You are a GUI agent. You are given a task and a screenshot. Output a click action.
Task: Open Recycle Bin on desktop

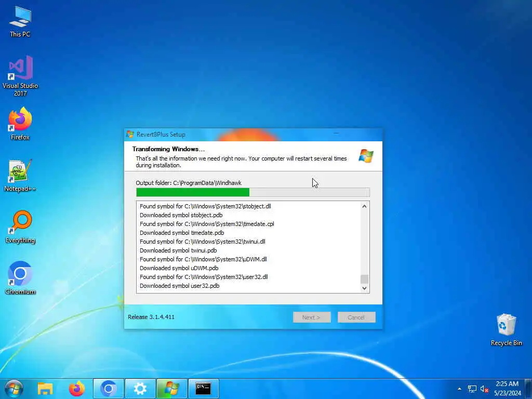[506, 330]
